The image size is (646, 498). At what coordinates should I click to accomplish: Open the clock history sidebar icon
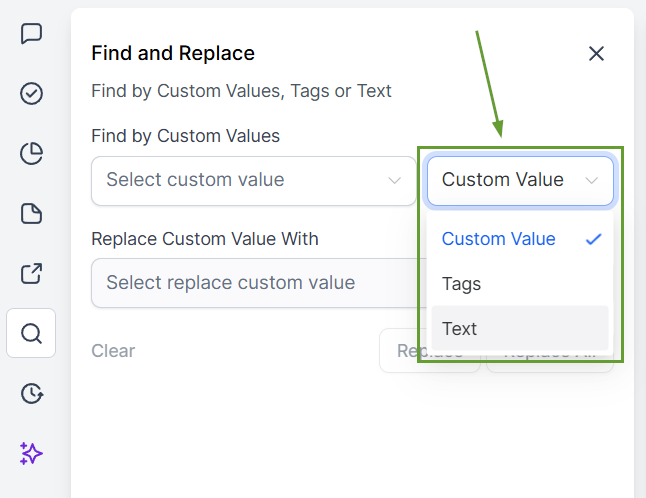(x=31, y=393)
